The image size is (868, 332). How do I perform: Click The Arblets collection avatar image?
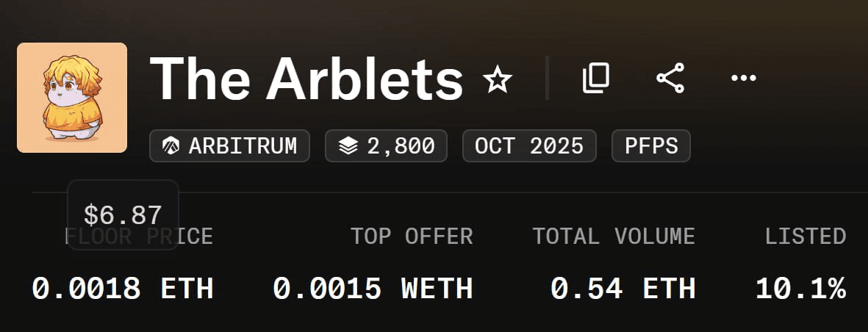pyautogui.click(x=72, y=98)
